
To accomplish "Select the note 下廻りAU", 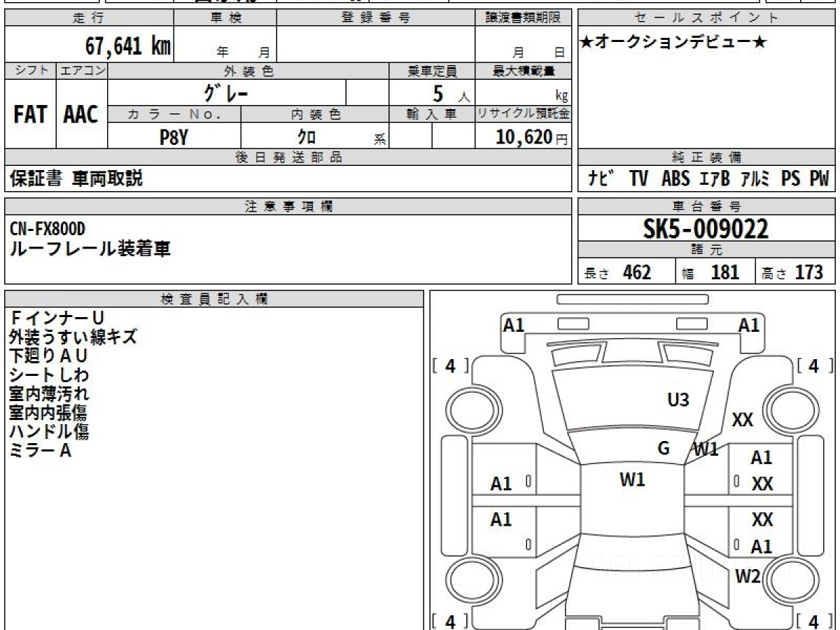I will [48, 356].
